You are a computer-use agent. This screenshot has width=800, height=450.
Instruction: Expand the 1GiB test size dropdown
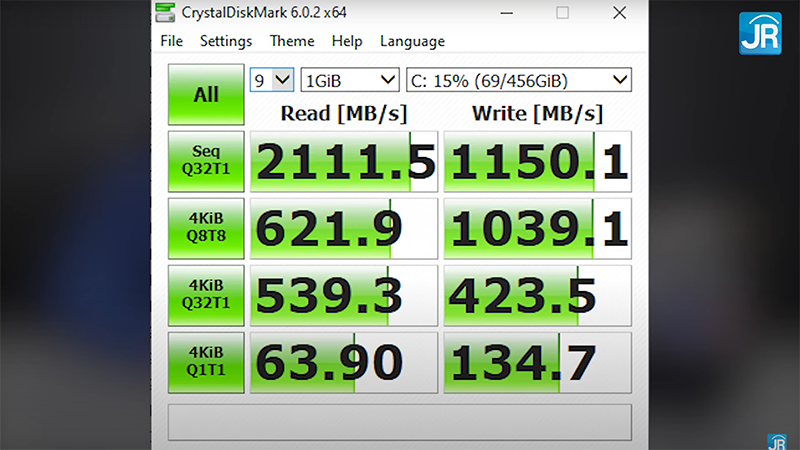coord(350,80)
